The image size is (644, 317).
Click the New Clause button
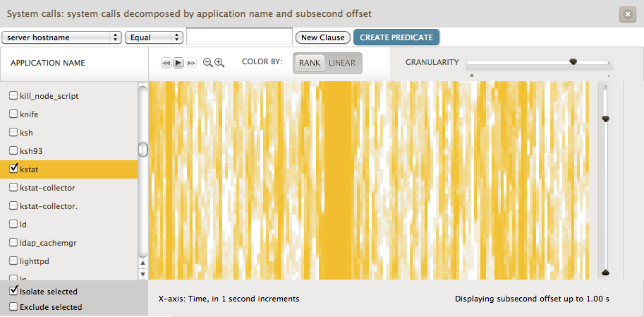coord(322,37)
